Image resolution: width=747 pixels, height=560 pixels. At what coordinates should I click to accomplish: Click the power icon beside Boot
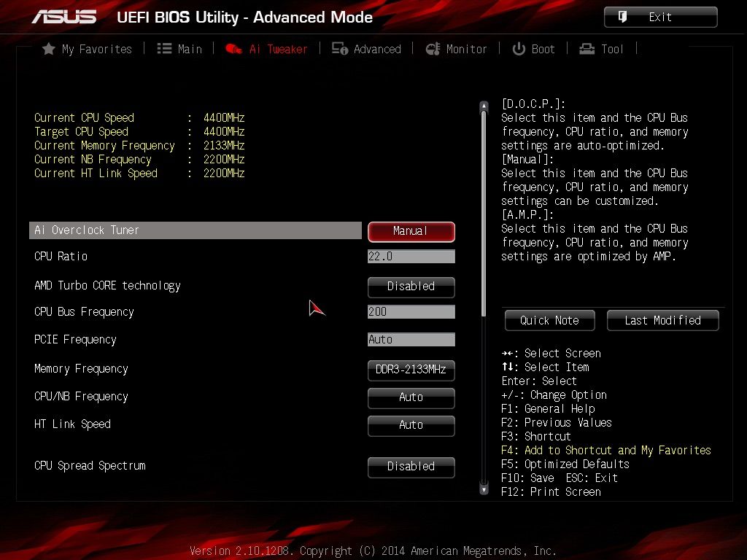[519, 49]
